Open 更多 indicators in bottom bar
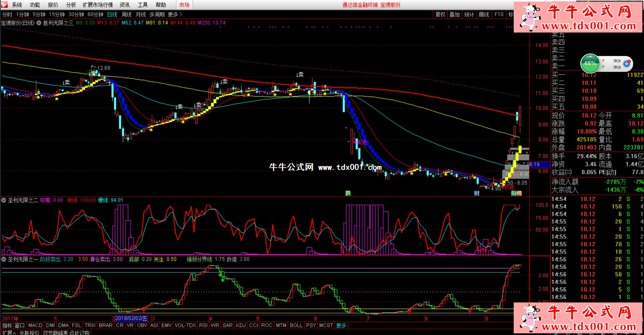The image size is (644, 335). tap(341, 325)
